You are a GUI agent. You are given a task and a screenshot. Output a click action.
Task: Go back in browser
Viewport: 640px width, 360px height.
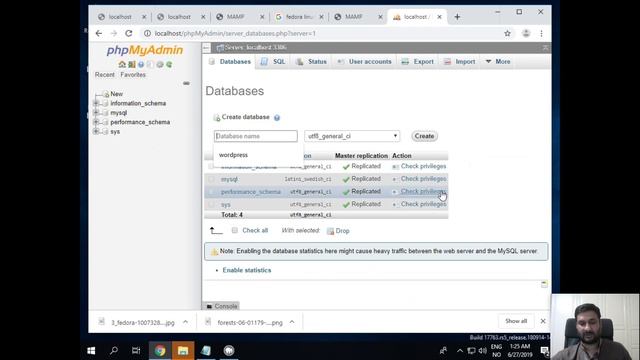pos(99,33)
